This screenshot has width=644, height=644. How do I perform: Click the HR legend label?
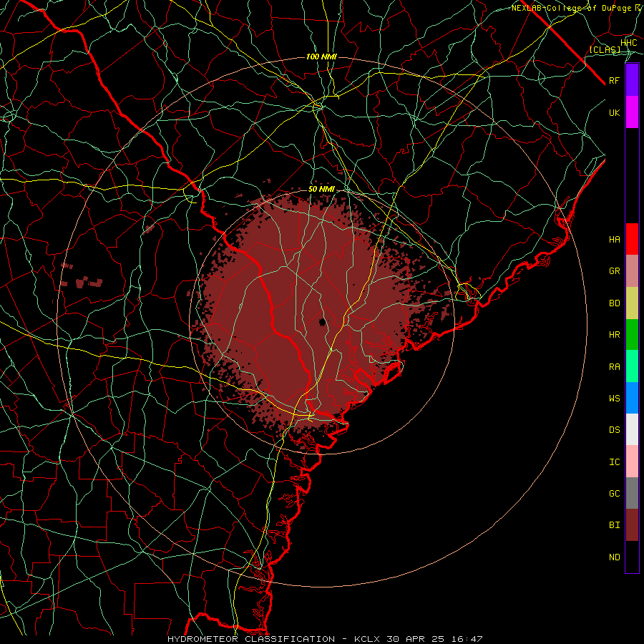point(615,335)
